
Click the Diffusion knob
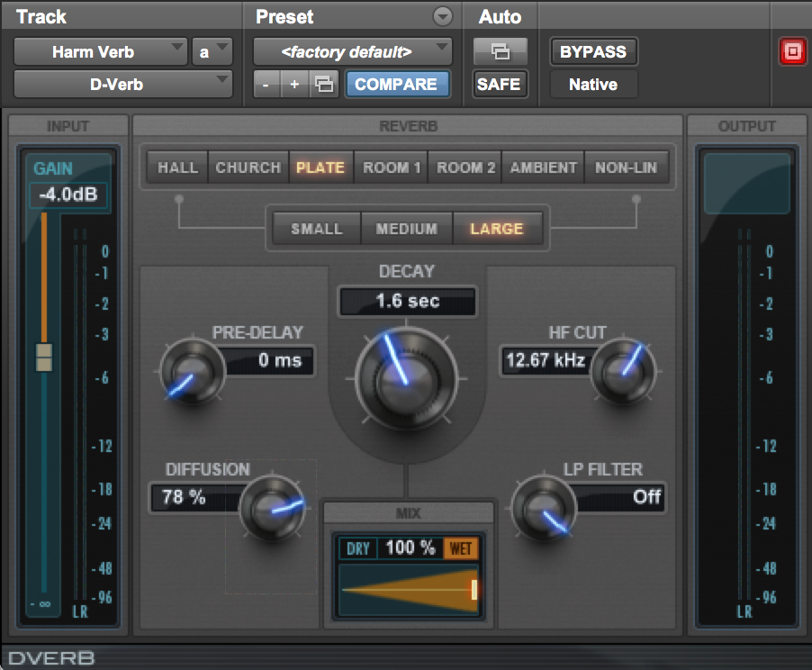273,508
